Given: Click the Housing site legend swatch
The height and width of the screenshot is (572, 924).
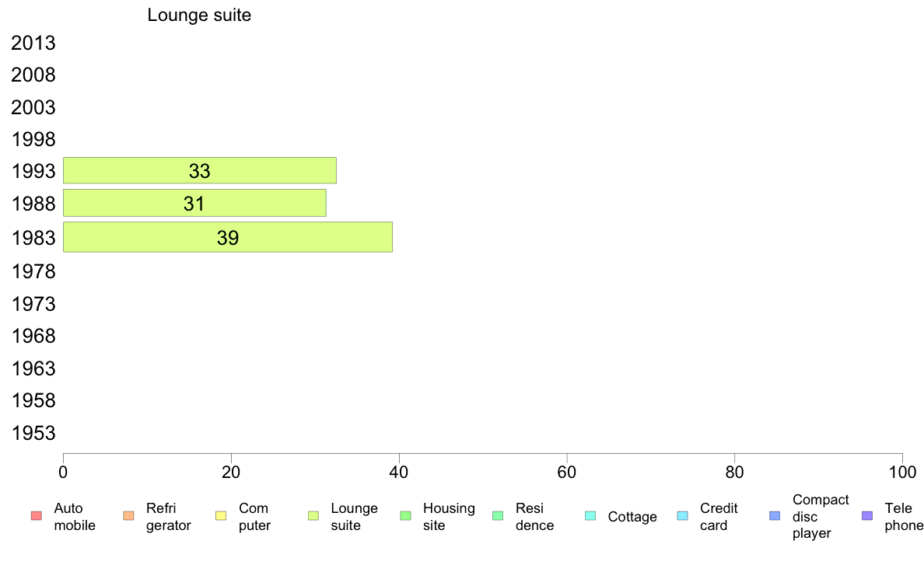Looking at the screenshot, I should [405, 516].
